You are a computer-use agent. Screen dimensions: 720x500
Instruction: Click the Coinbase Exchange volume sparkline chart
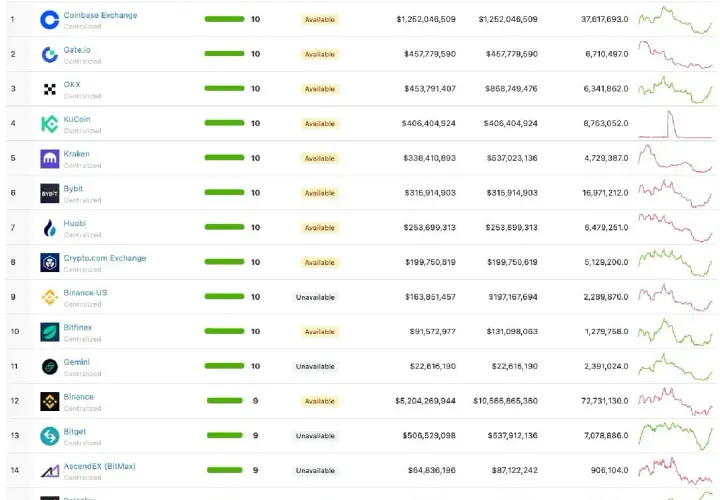click(x=675, y=19)
